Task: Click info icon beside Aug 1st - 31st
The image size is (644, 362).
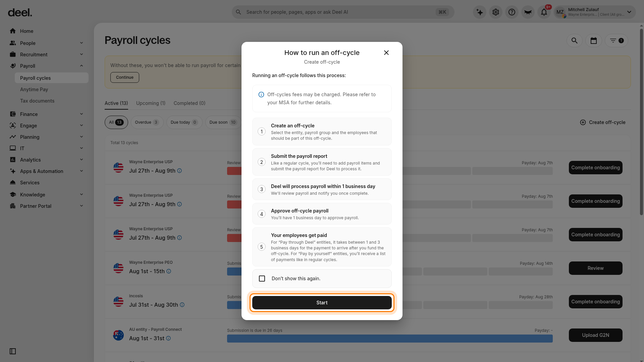Action: click(x=168, y=338)
